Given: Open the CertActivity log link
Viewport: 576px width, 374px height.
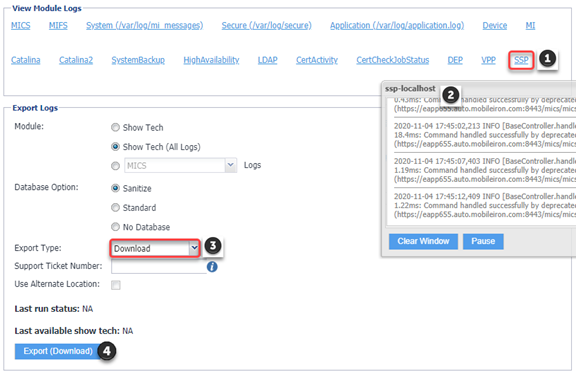Looking at the screenshot, I should coord(317,60).
